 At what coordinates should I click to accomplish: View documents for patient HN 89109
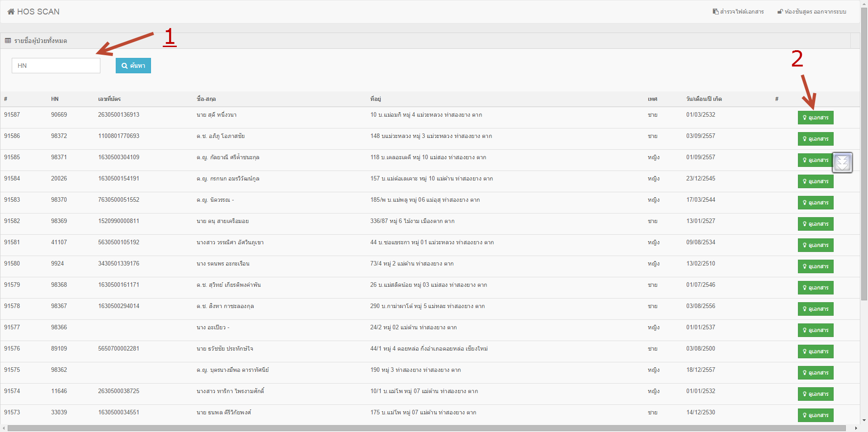point(815,351)
